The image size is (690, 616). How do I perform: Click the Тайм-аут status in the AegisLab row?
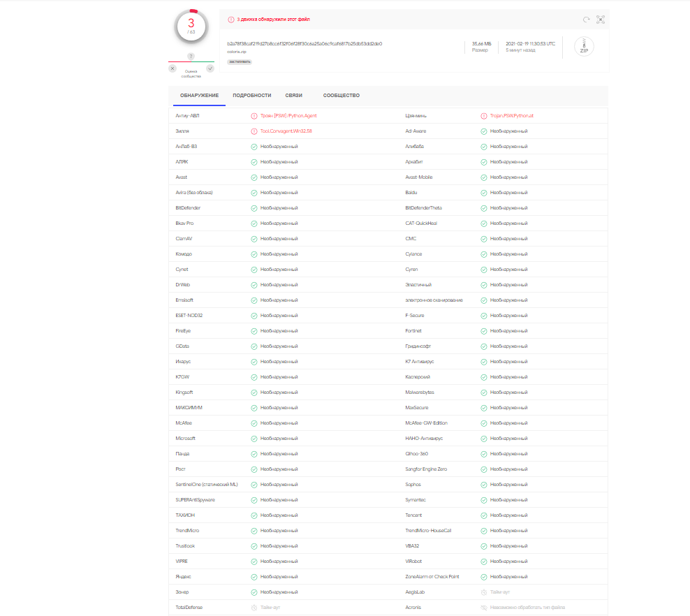point(500,592)
